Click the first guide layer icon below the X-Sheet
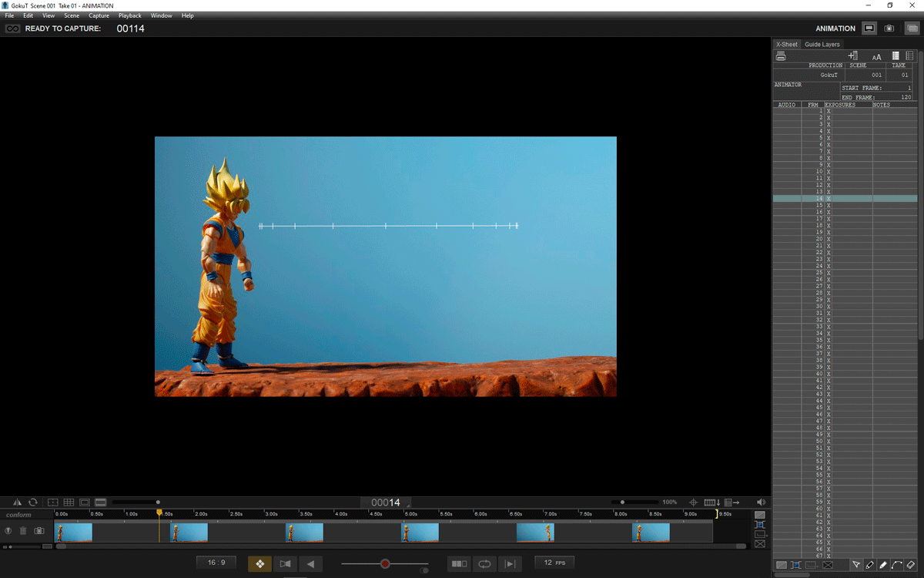 pos(782,566)
